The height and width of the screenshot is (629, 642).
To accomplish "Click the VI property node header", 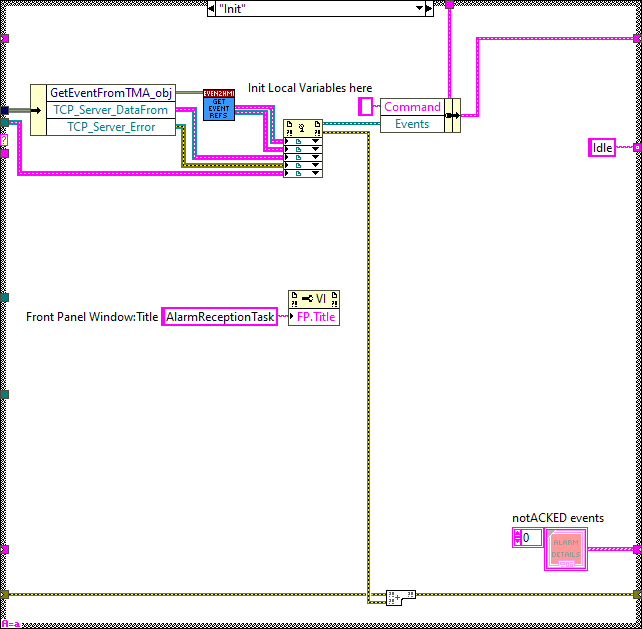I will point(314,299).
